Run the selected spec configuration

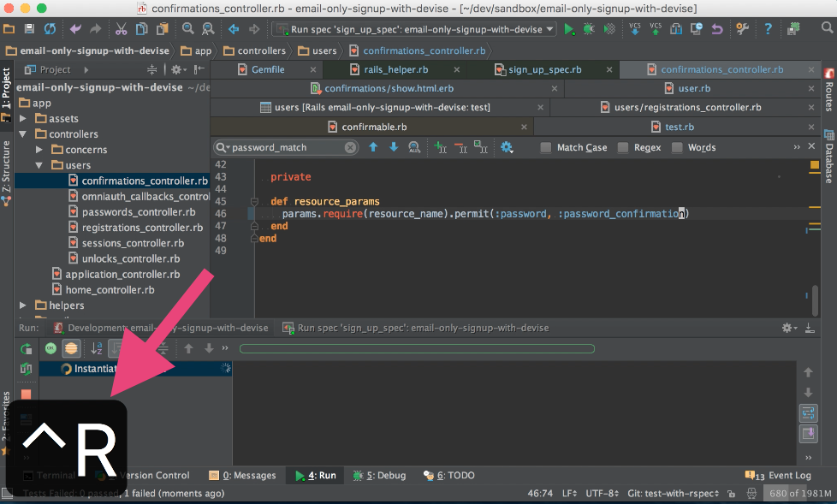tap(569, 29)
